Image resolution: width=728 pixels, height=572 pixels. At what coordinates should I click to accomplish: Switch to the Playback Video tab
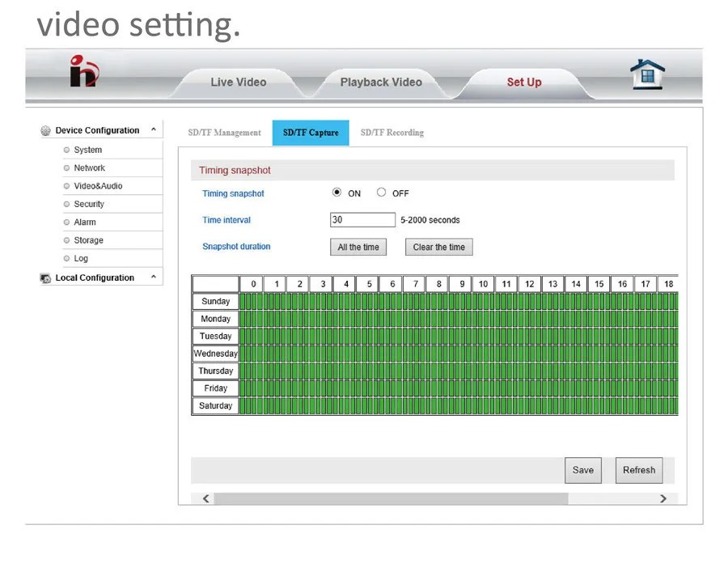click(x=381, y=83)
